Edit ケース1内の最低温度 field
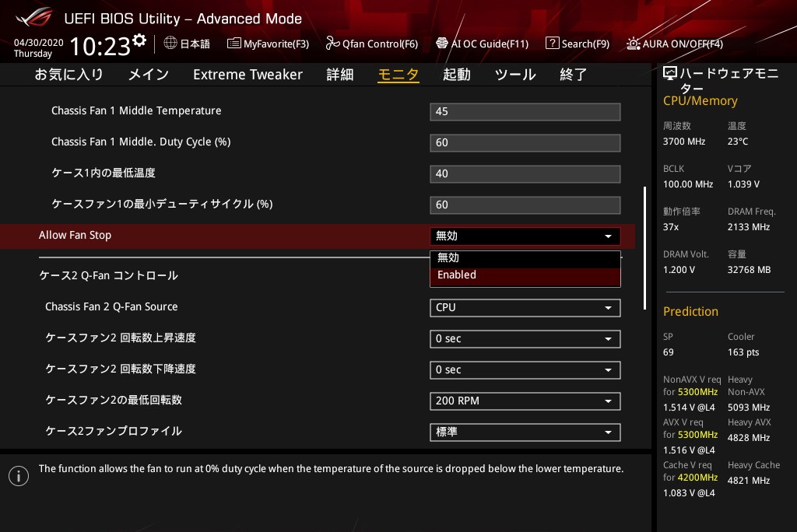The width and height of the screenshot is (797, 532). [525, 173]
